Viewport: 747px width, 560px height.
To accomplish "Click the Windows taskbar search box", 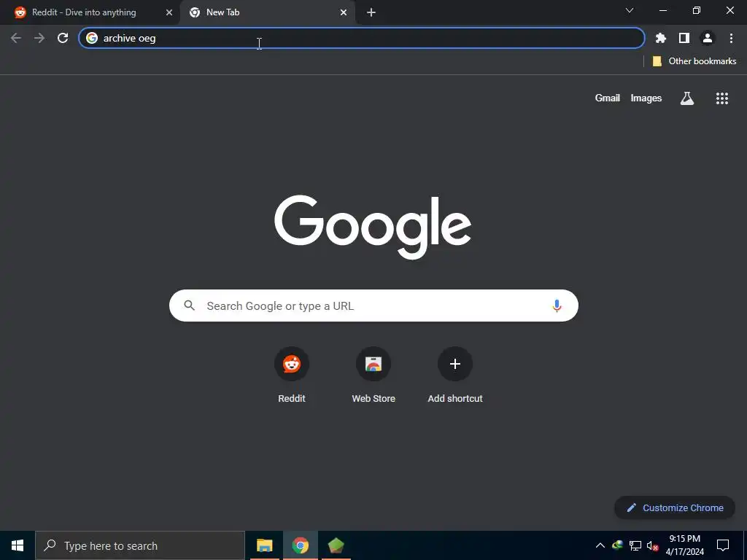I will coord(139,545).
